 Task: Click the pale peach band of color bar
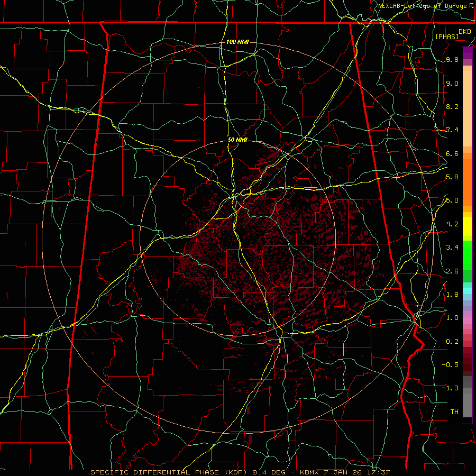point(467,108)
